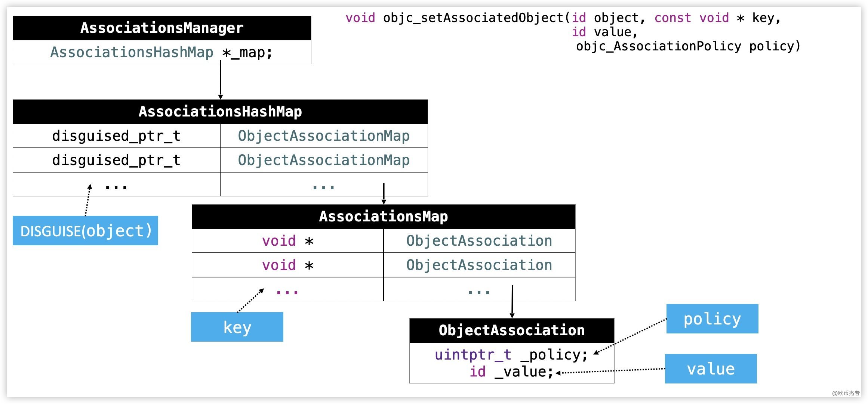Screen dimensions: 868x404
Task: Click the black AssociationsHashMap table header
Action: 220,112
